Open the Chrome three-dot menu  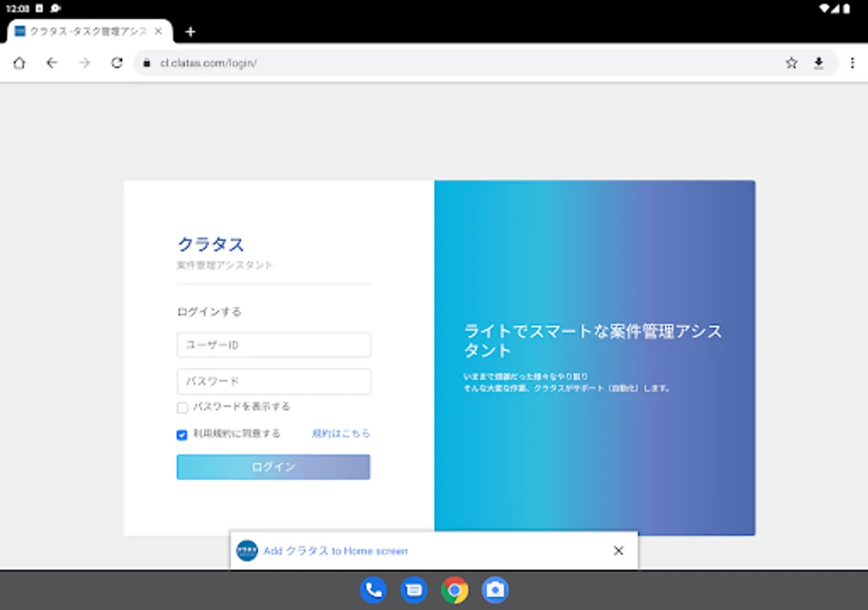(x=852, y=63)
